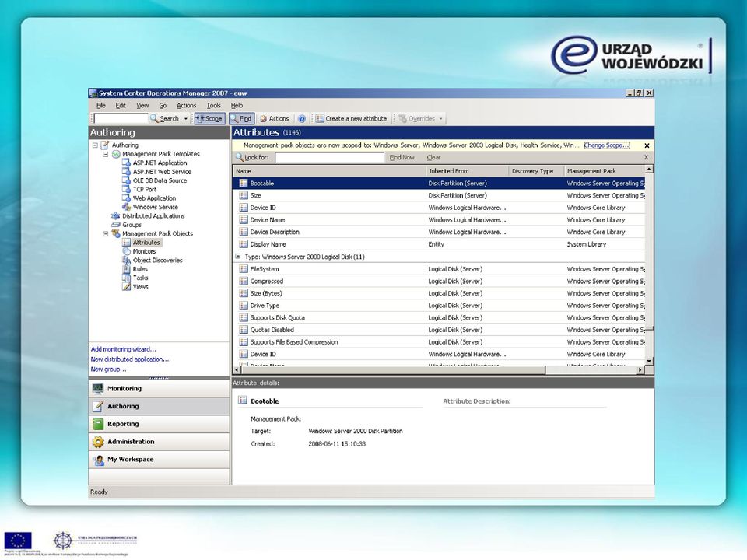
Task: Sort by Inherited From column header
Action: (467, 171)
